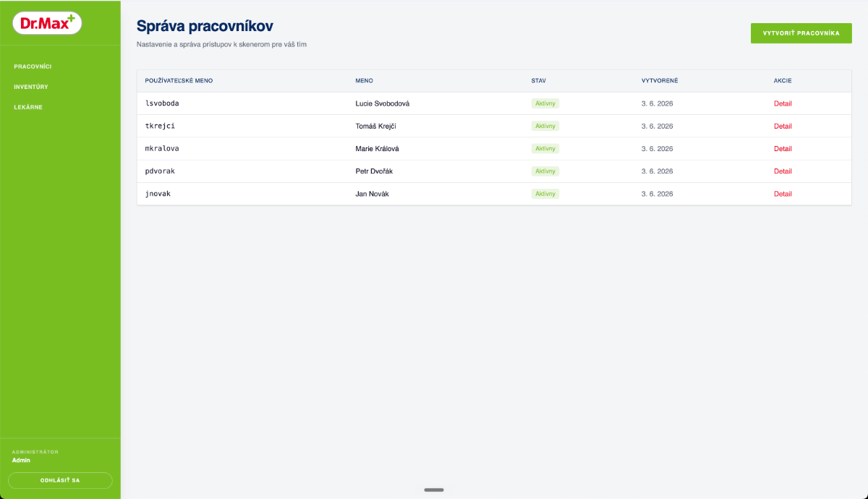Screen dimensions: 868x499
Task: Open the Pracovníci menu item
Action: click(x=33, y=67)
